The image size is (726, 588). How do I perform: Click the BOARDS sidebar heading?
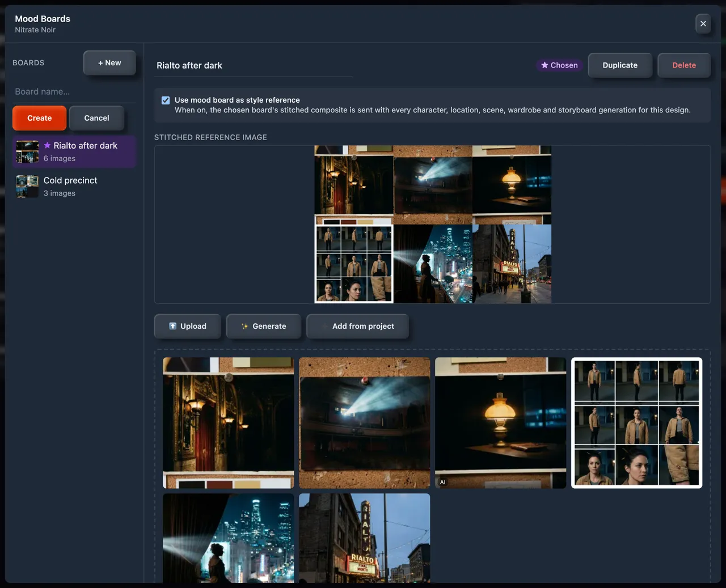click(x=28, y=63)
